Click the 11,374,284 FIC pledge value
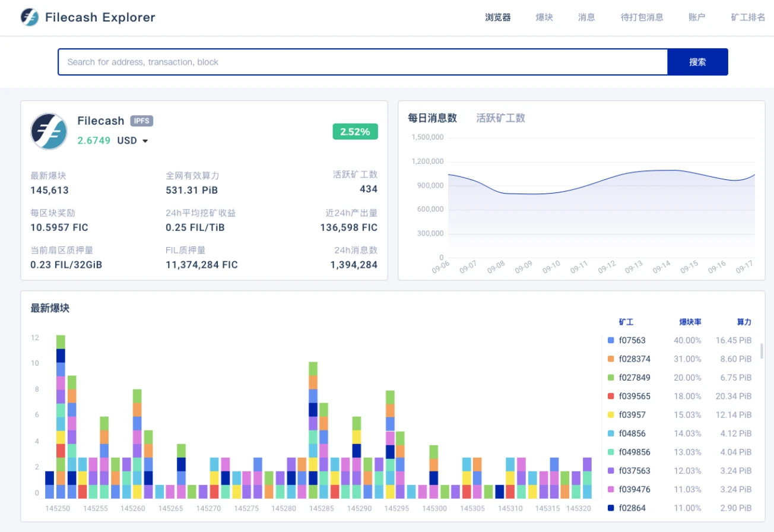This screenshot has height=532, width=774. coord(202,265)
